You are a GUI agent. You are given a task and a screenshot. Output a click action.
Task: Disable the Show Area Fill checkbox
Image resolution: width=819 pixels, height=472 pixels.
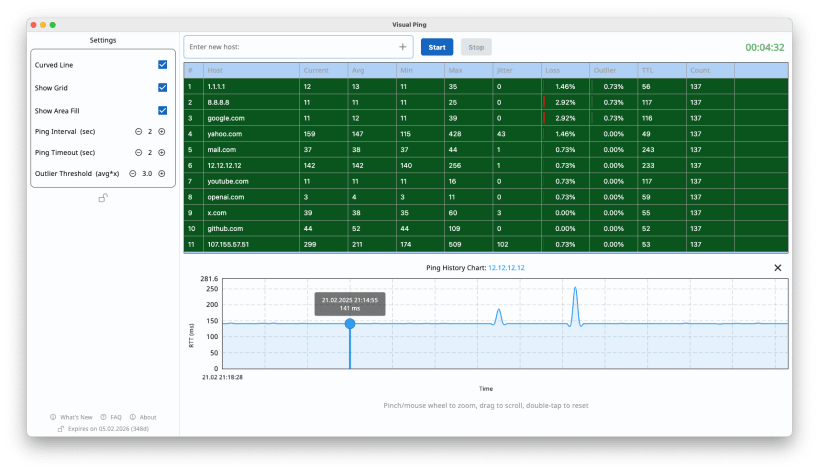[x=162, y=111]
